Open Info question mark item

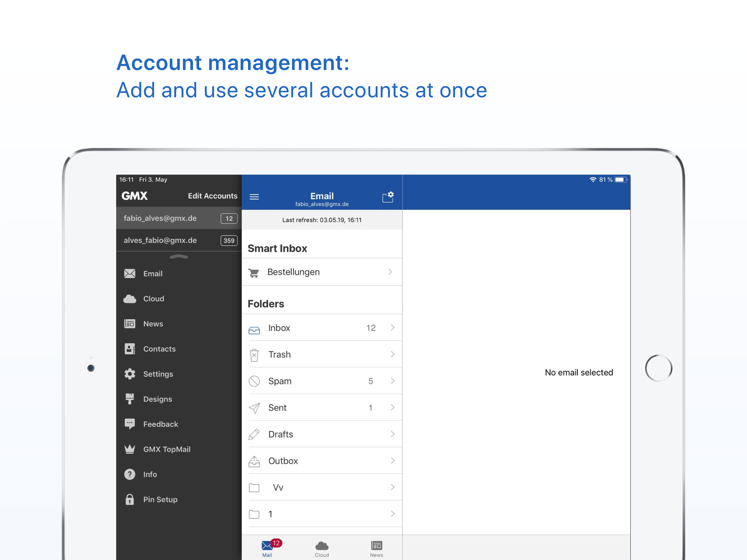click(x=150, y=474)
